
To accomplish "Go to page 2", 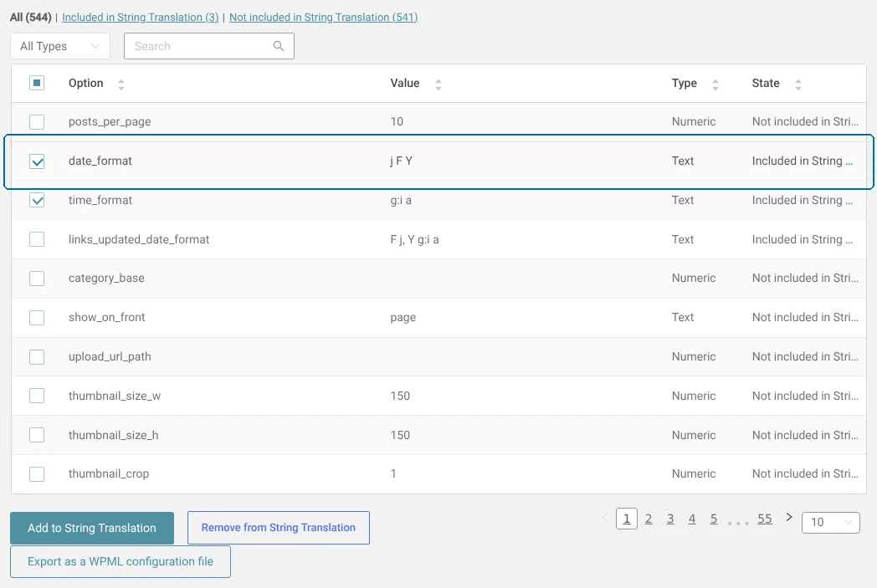I will point(649,519).
